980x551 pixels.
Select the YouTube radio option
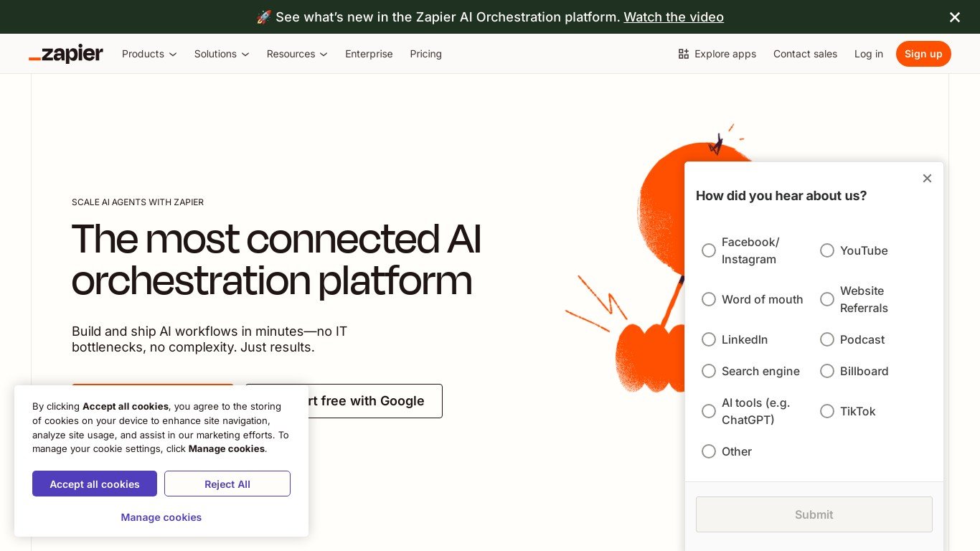click(827, 250)
